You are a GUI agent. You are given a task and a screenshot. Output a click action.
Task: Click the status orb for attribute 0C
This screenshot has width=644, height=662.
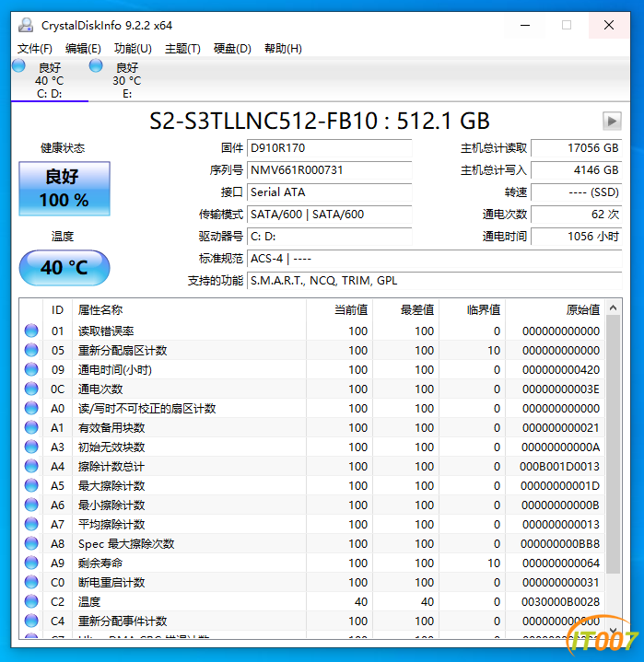point(31,389)
